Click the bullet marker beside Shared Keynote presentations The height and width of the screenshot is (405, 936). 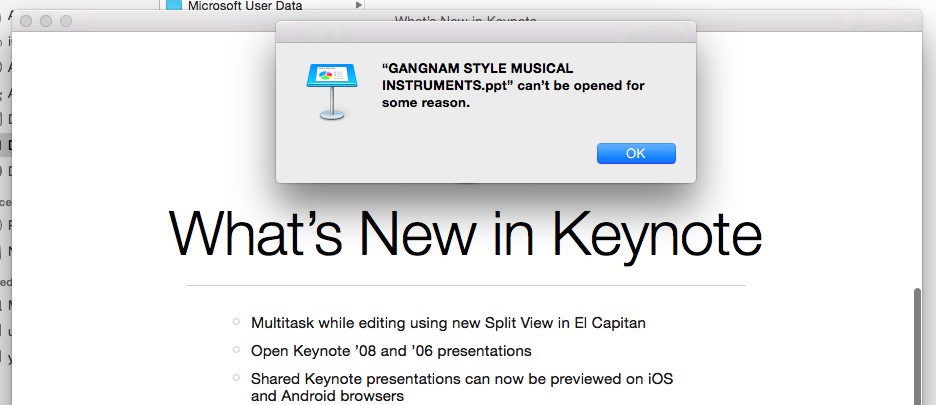(x=236, y=378)
